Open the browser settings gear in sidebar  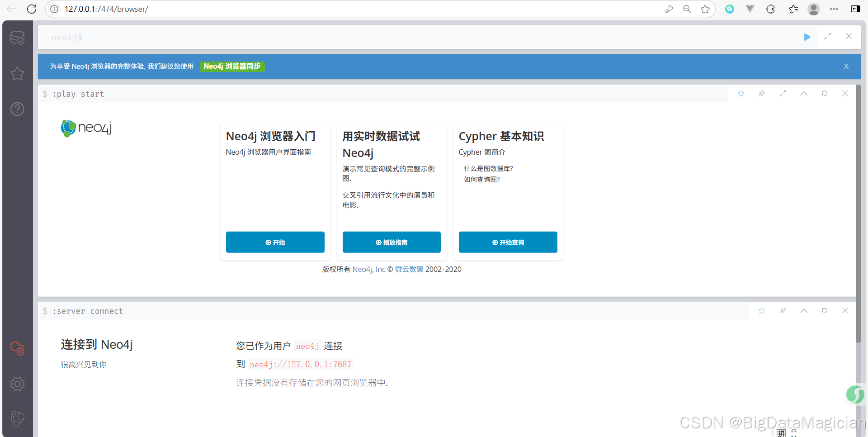[x=17, y=384]
